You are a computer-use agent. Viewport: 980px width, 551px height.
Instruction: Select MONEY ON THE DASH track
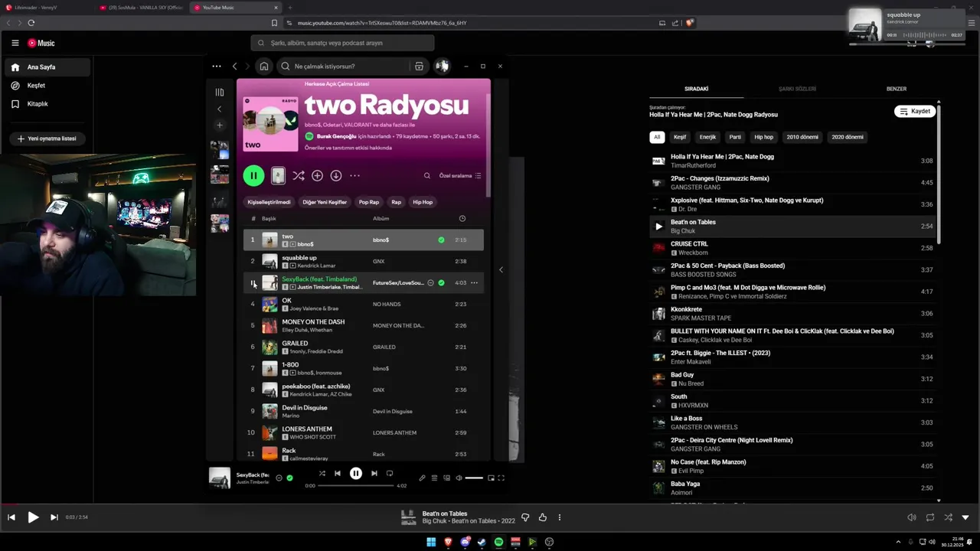[x=364, y=326]
